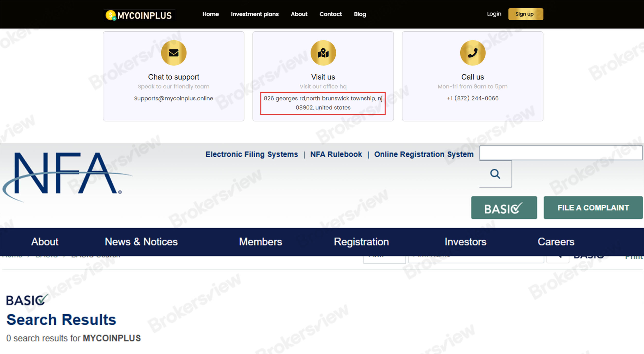
Task: Click the NFA magnifying glass search icon
Action: click(495, 174)
